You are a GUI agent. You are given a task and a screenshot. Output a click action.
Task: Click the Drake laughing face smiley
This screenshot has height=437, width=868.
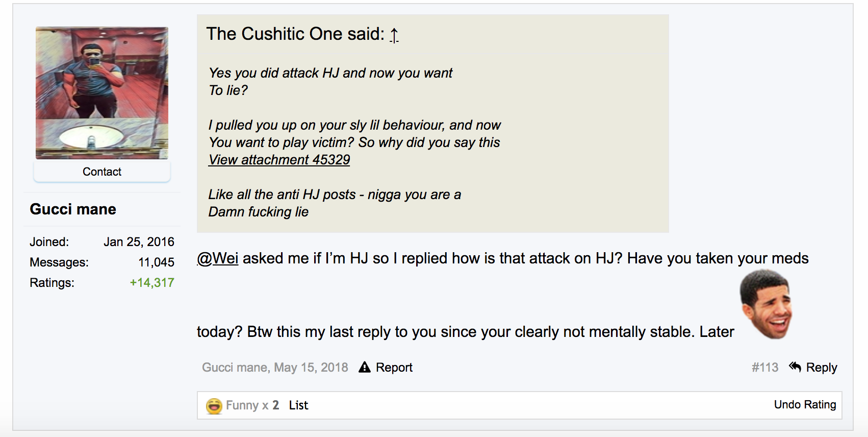767,305
